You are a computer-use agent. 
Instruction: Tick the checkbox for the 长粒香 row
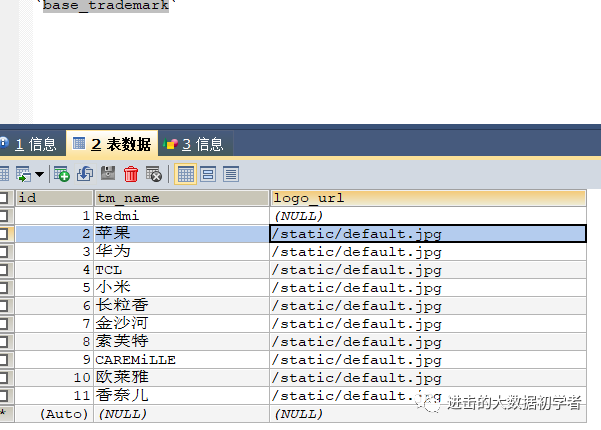[x=4, y=306]
